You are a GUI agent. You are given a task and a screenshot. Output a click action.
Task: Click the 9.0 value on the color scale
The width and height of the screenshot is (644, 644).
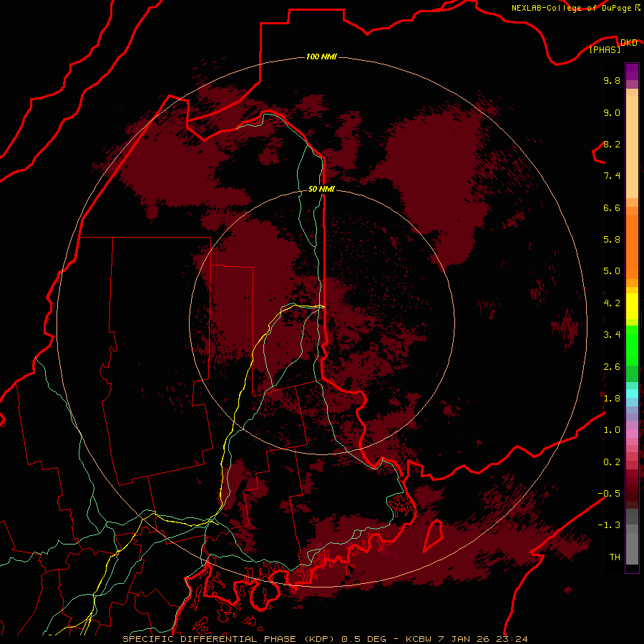pos(612,112)
